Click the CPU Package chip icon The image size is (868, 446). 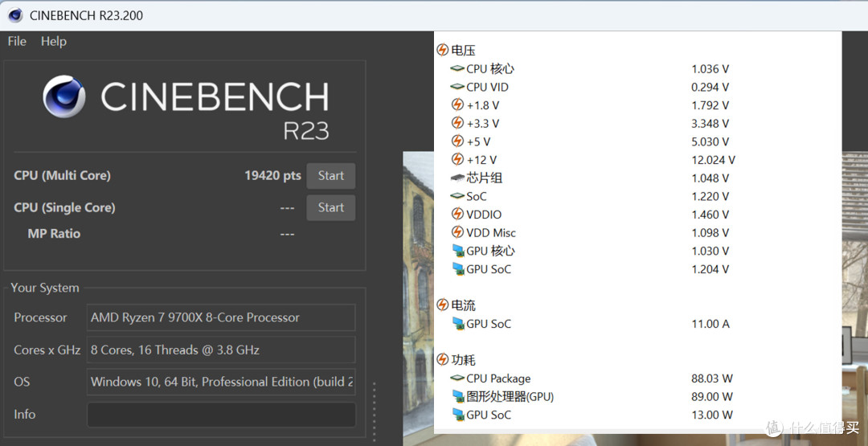point(457,378)
